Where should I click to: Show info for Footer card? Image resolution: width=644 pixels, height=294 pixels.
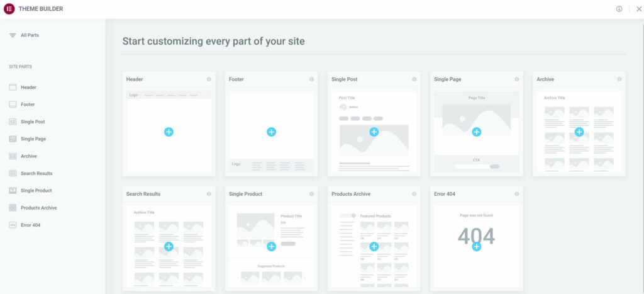click(x=312, y=79)
